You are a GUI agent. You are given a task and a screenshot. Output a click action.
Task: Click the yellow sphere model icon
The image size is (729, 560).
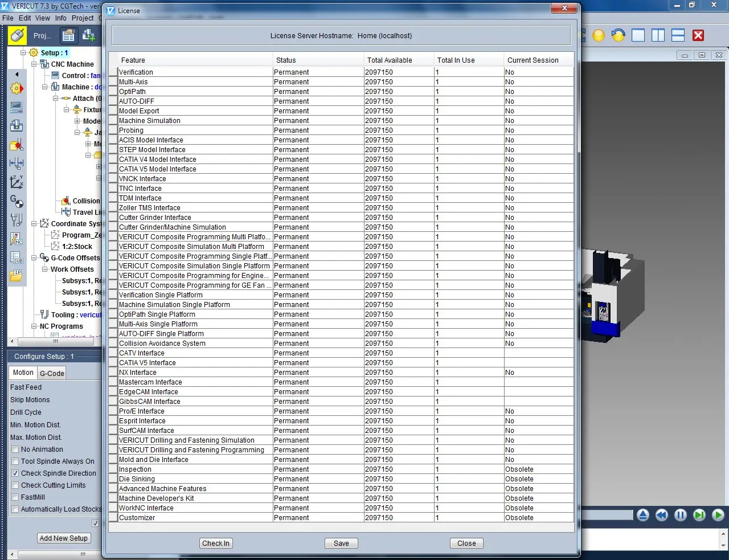[x=599, y=35]
